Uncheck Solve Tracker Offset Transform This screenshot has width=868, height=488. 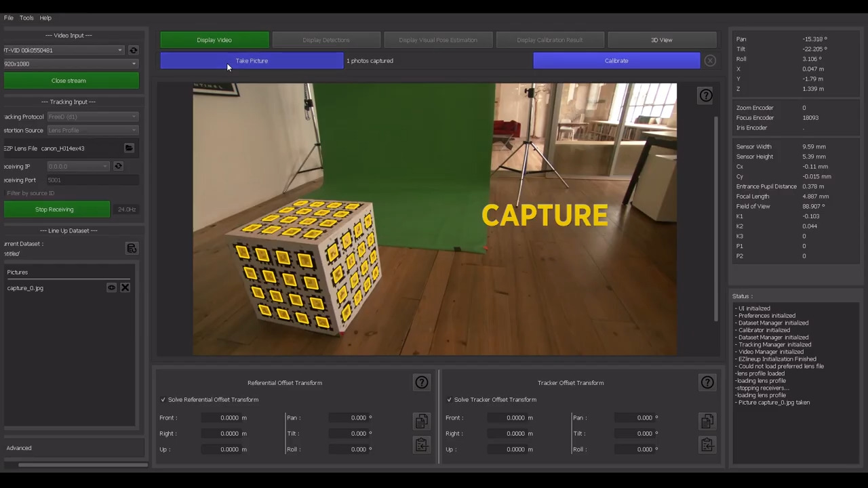pos(449,400)
